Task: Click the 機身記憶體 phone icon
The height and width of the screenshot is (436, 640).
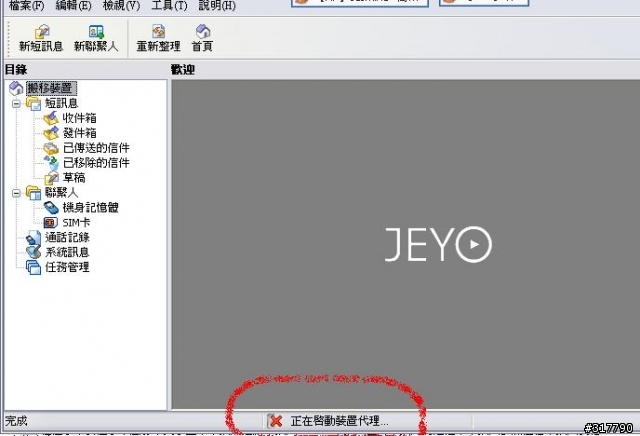Action: coord(51,208)
